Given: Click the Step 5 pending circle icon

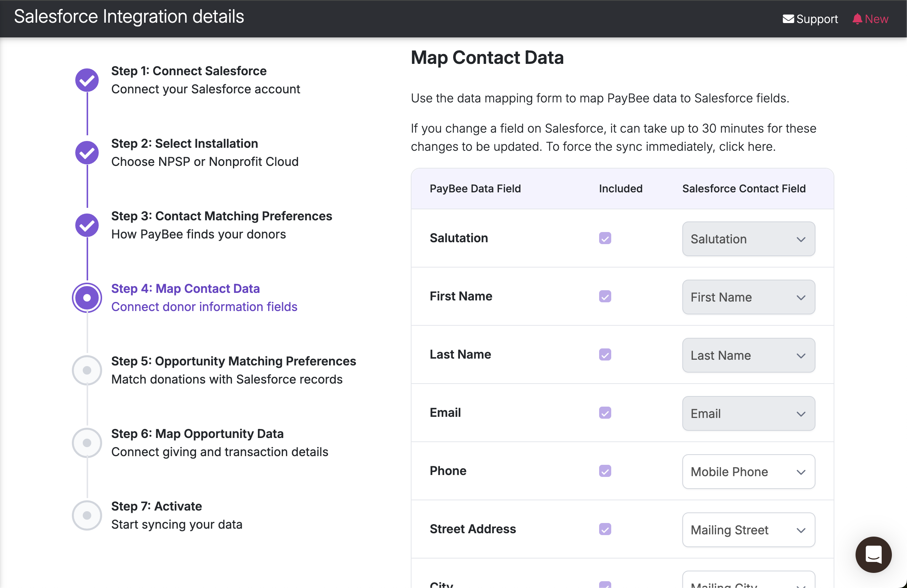Looking at the screenshot, I should 87,370.
